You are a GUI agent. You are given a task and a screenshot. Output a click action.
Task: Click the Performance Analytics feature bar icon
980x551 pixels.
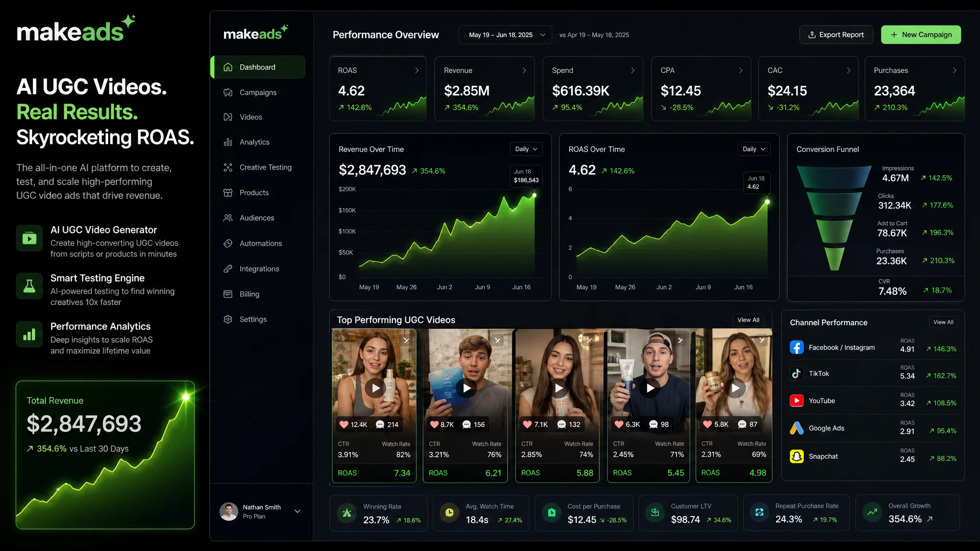(29, 334)
